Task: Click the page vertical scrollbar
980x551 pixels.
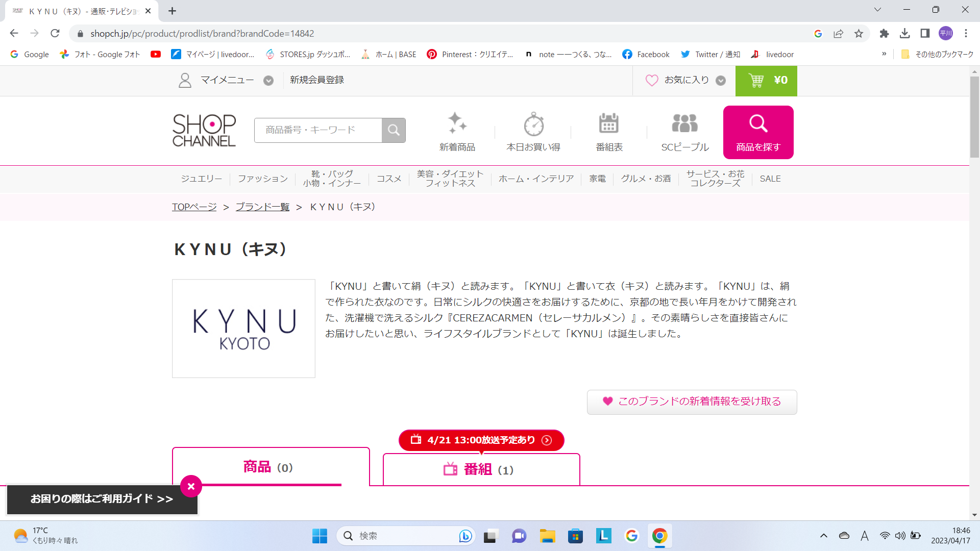Action: (x=974, y=117)
